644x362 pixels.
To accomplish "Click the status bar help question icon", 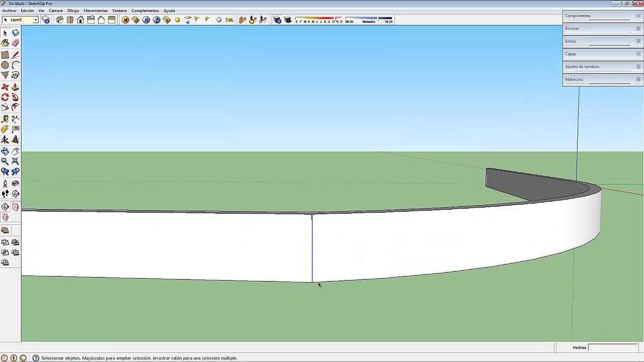I will pos(36,358).
